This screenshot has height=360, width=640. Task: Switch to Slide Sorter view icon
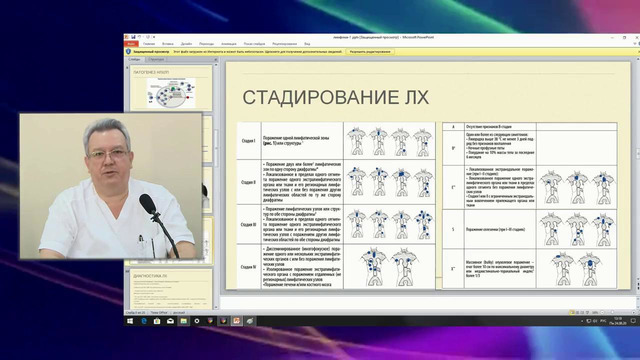[578, 313]
